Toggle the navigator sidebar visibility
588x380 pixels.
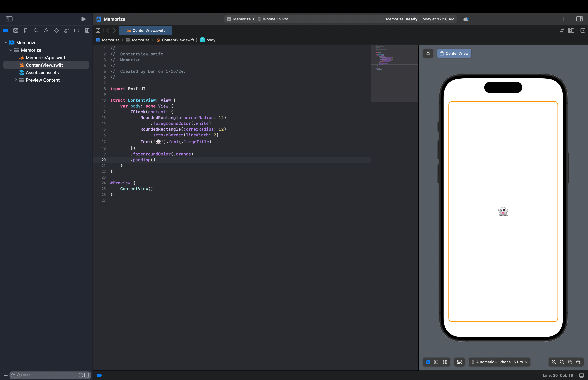[9, 19]
